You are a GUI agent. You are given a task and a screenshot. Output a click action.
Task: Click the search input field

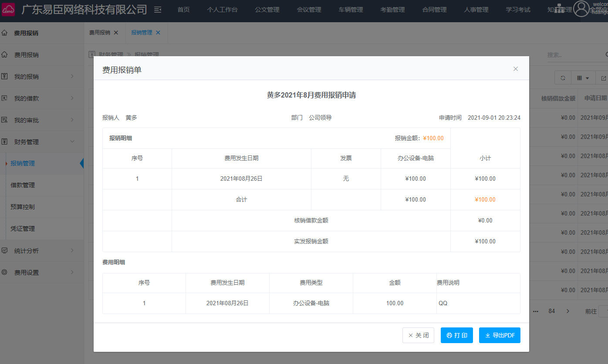(x=575, y=55)
